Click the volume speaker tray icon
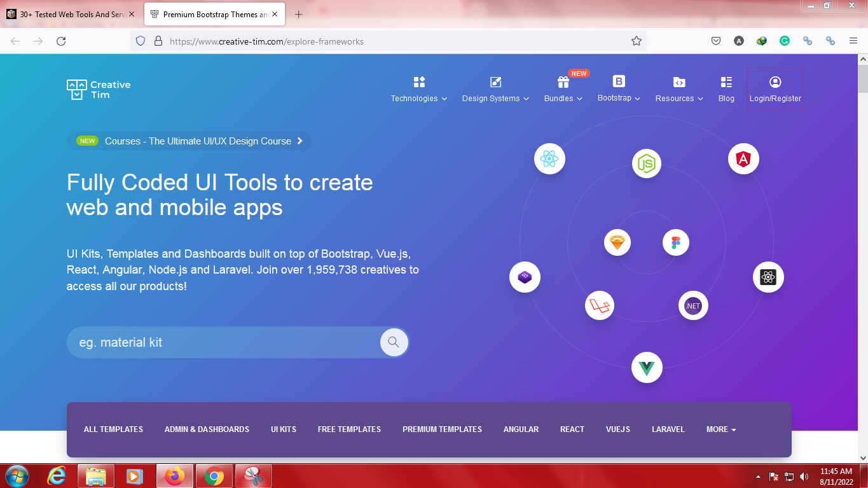Viewport: 868px width, 488px height. click(804, 477)
